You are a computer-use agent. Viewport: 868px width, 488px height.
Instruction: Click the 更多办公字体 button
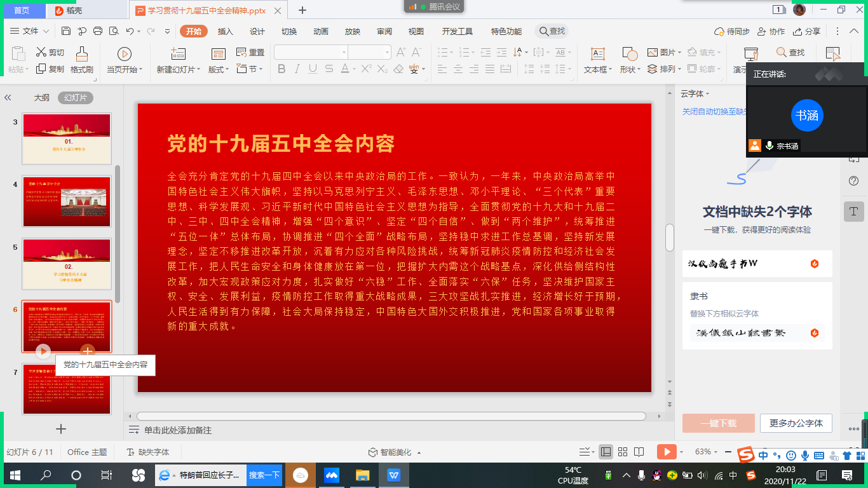796,423
